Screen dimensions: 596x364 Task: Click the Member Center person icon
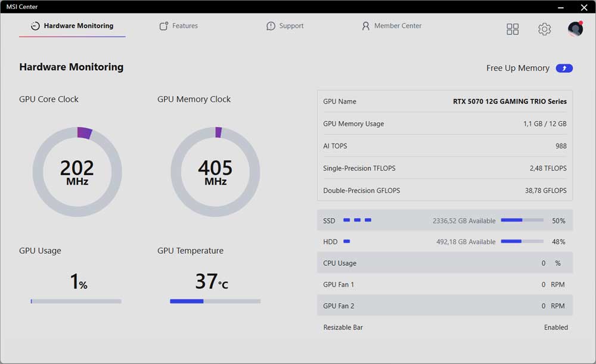click(366, 26)
